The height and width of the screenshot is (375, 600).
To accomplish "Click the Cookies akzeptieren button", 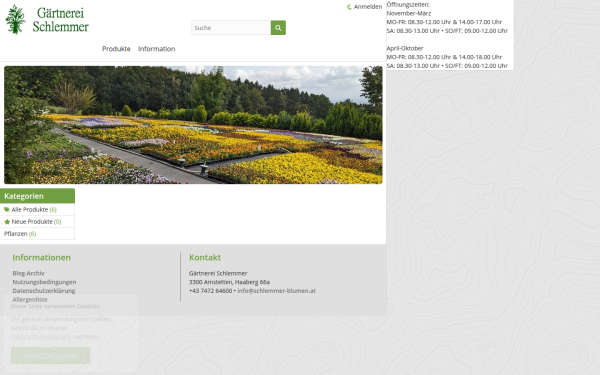I will click(51, 355).
